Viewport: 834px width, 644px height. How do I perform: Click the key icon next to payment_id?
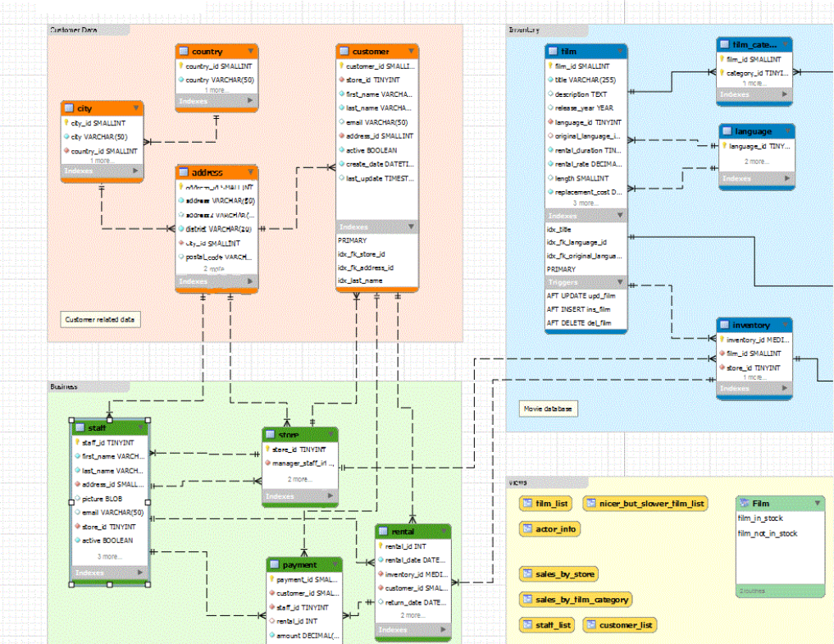272,578
